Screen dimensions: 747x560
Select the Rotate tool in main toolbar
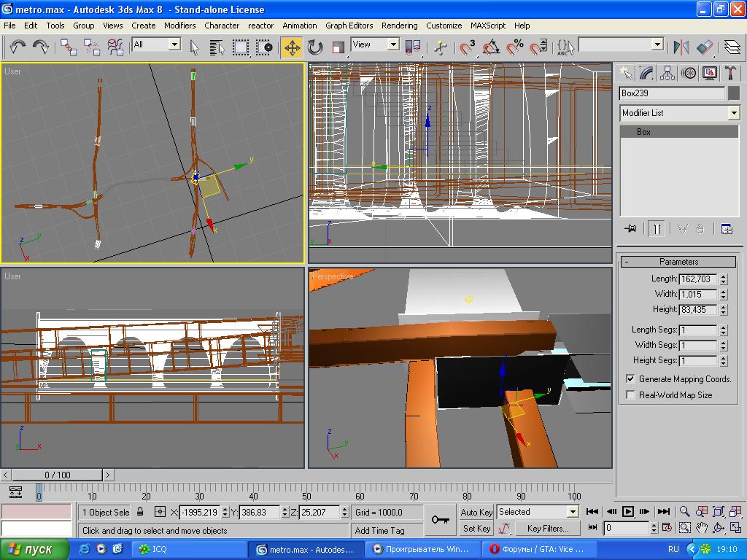[x=315, y=47]
